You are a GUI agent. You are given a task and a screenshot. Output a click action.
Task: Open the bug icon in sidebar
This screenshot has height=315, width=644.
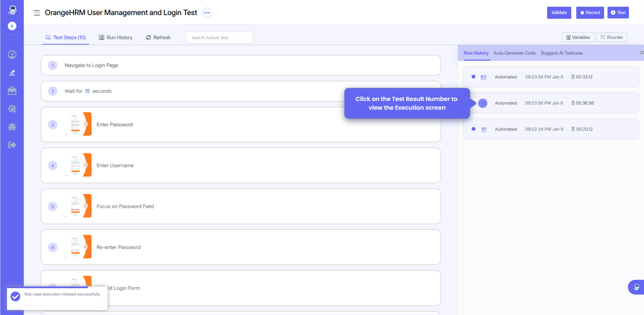(12, 127)
